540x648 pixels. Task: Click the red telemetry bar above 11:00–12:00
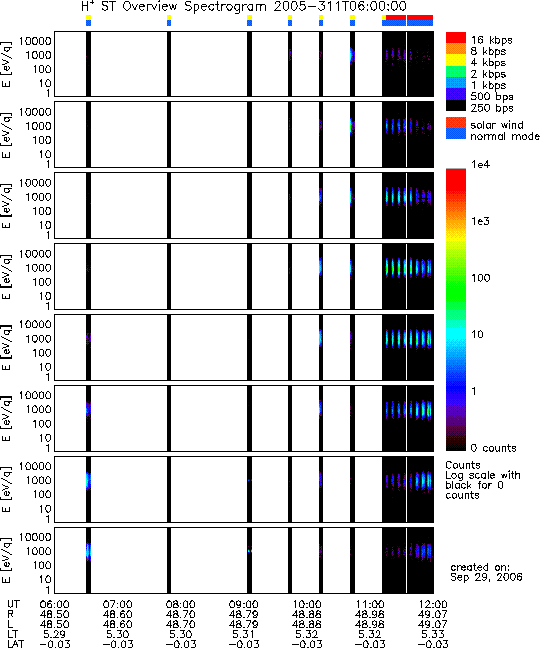point(409,17)
